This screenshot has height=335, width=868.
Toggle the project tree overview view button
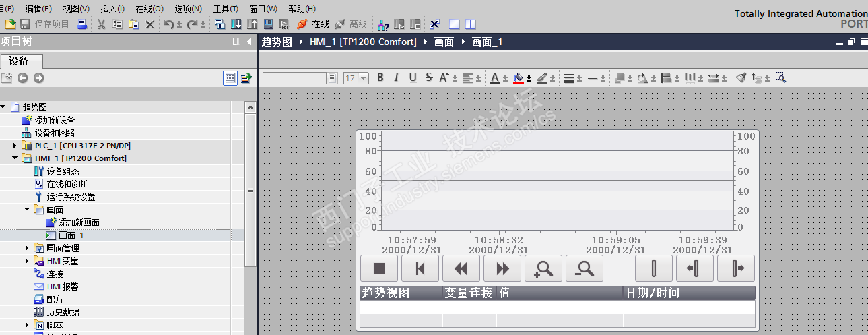pyautogui.click(x=230, y=78)
